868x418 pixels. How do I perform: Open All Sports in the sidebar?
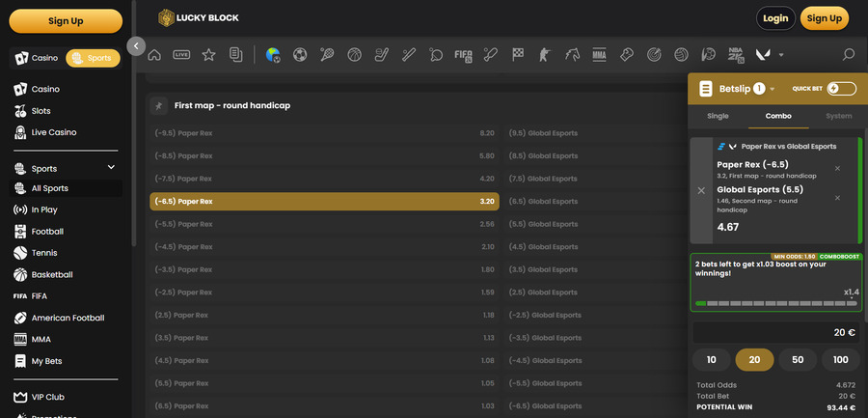66,188
